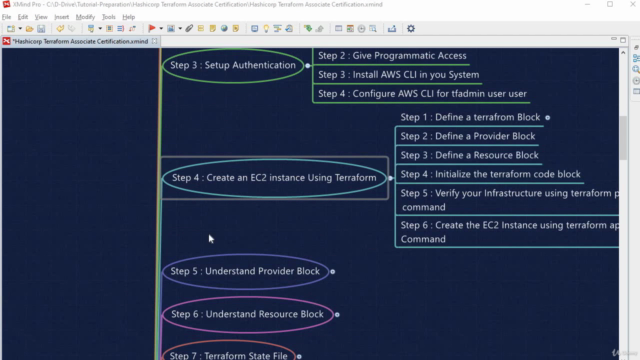This screenshot has width=640, height=360.
Task: Select Step 5 Understand Provider Block topic
Action: [245, 271]
